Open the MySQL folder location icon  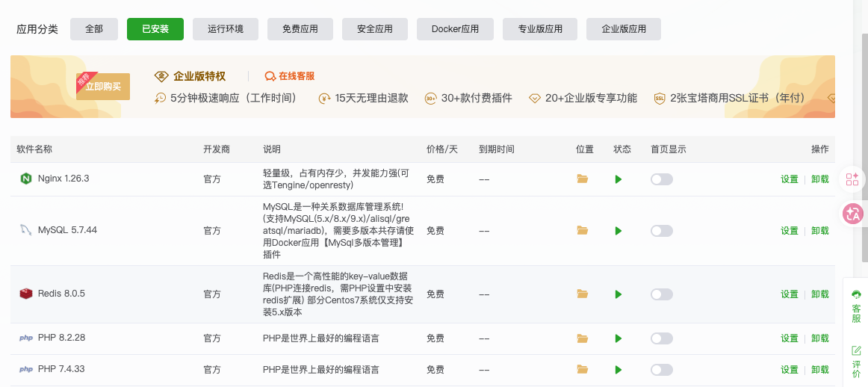(583, 231)
